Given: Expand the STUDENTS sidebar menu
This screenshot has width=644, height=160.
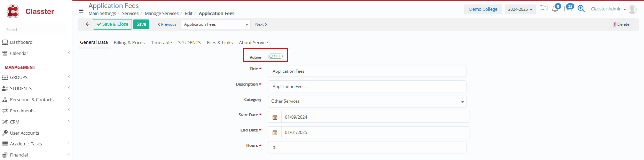Looking at the screenshot, I should point(21,88).
